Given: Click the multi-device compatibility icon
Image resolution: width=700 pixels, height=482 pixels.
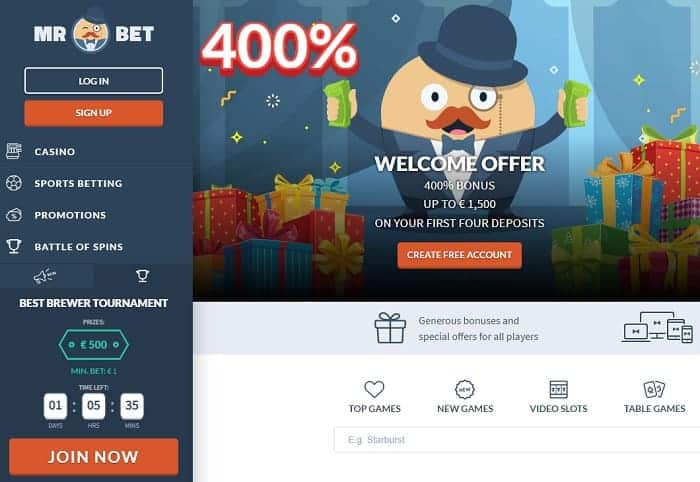Looking at the screenshot, I should click(x=658, y=328).
